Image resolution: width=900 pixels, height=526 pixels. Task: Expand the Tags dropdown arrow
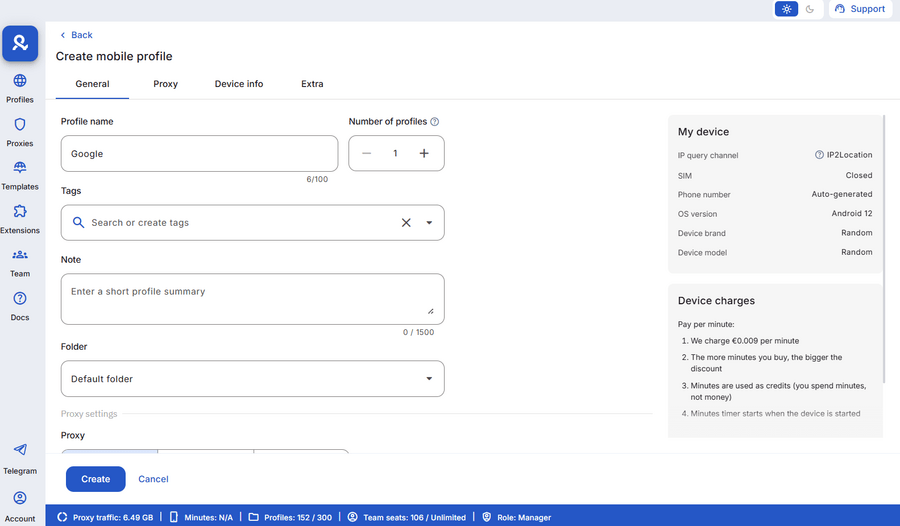coord(429,223)
